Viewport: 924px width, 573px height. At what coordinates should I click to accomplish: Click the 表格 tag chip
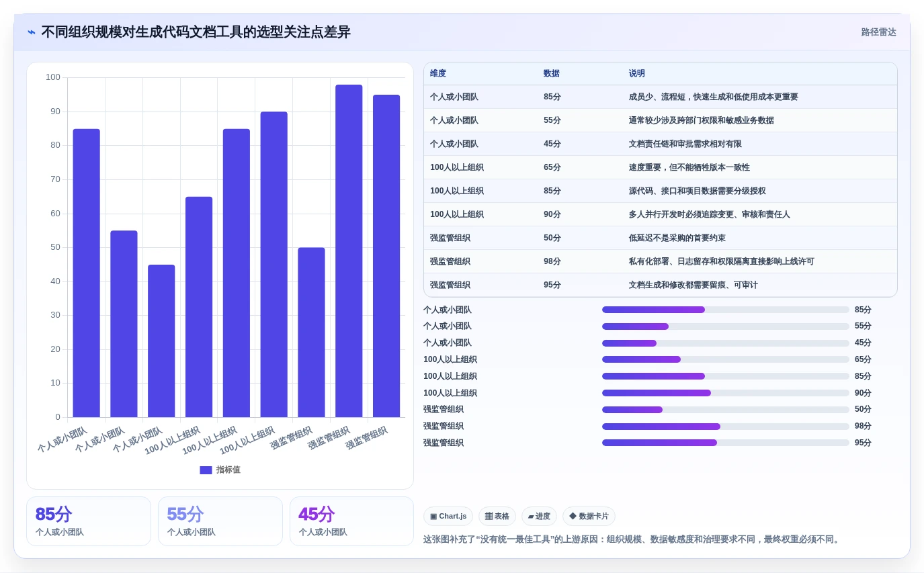pos(497,516)
